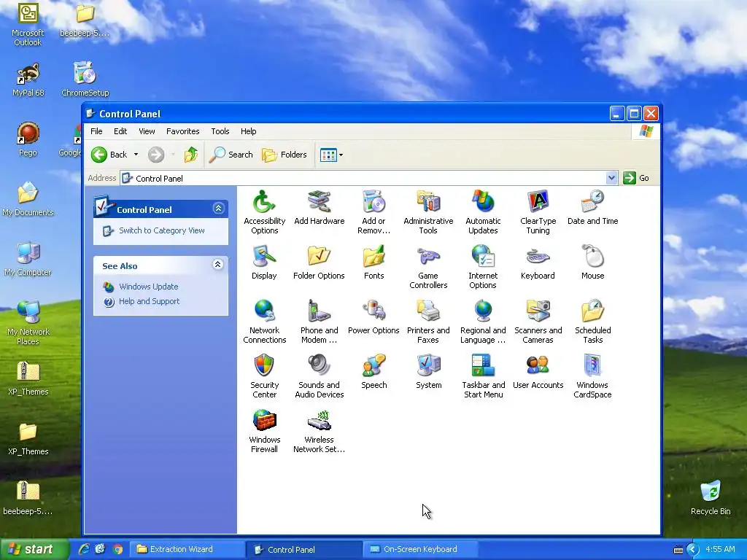Select the Windows Firewall icon
747x560 pixels.
264,430
